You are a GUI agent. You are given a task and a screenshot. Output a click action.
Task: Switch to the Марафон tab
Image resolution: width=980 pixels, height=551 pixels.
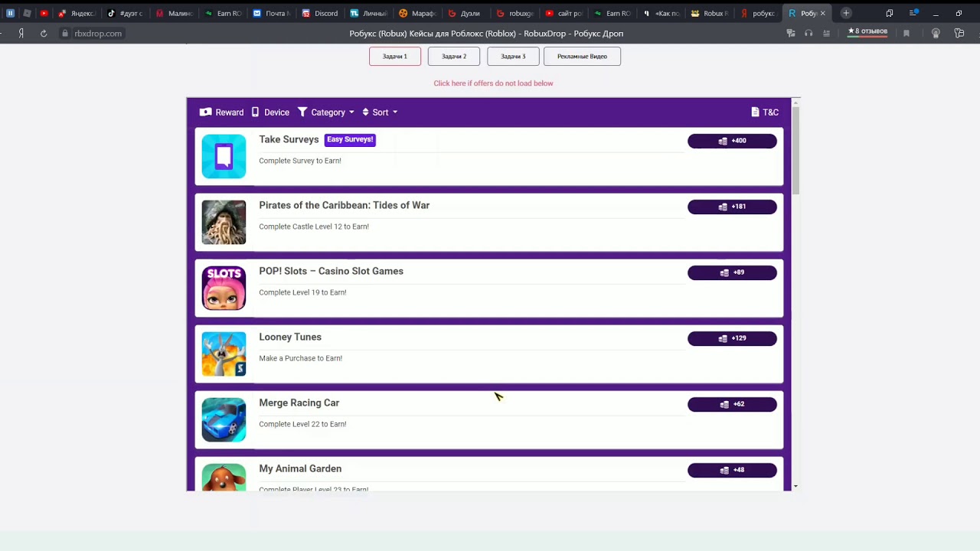click(417, 13)
